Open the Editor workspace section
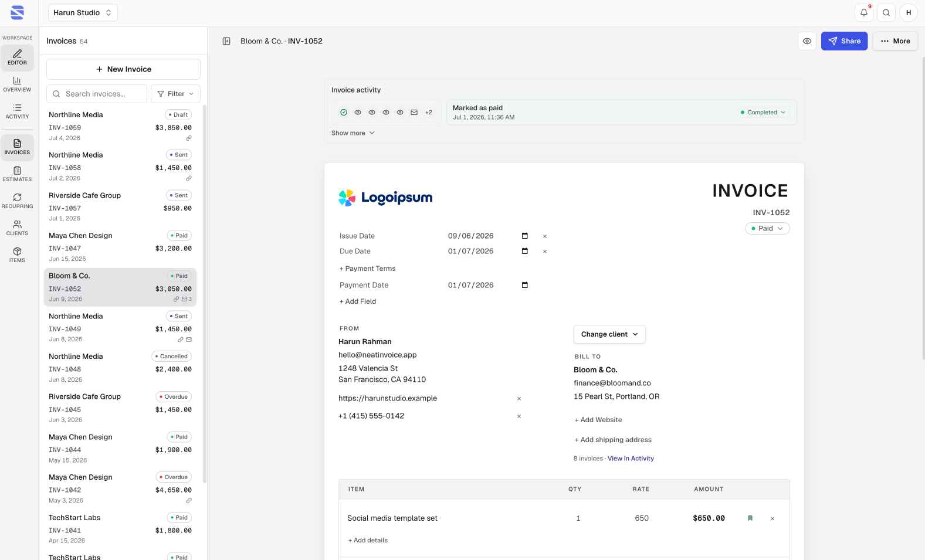 click(17, 57)
